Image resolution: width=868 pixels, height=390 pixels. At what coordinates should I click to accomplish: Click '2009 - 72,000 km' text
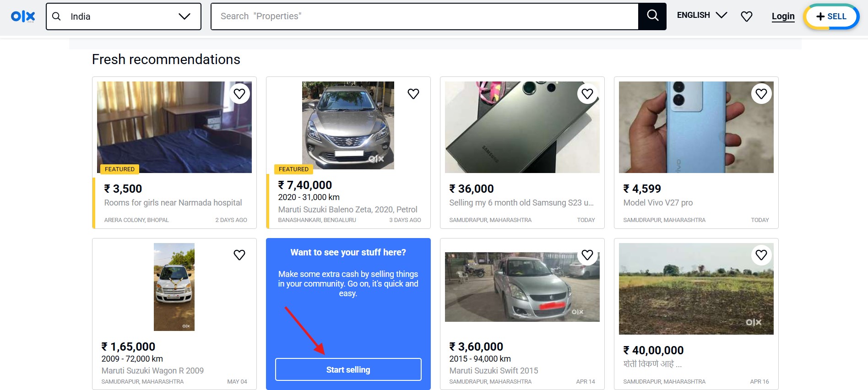pyautogui.click(x=132, y=359)
